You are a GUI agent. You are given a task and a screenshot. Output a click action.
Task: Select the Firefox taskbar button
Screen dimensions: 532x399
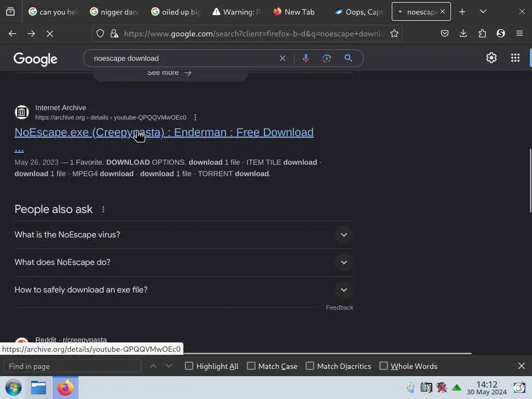click(x=65, y=388)
